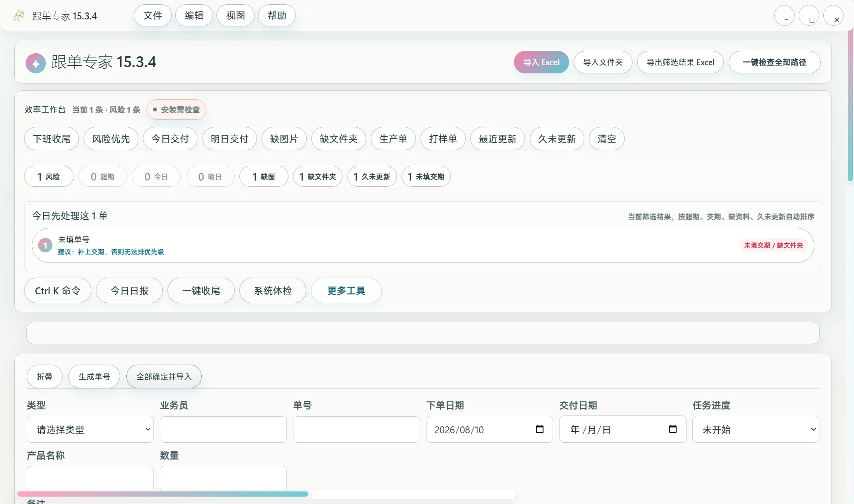
Task: Open the 文件 menu
Action: (153, 16)
